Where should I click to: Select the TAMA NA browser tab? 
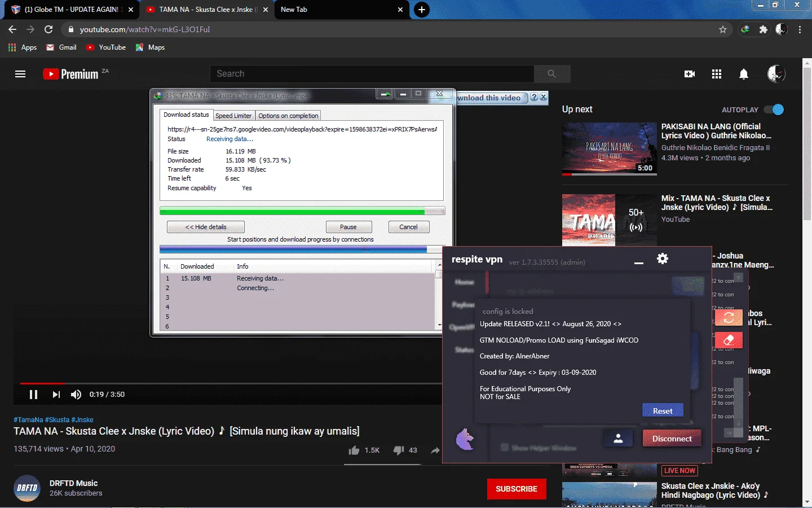[206, 10]
